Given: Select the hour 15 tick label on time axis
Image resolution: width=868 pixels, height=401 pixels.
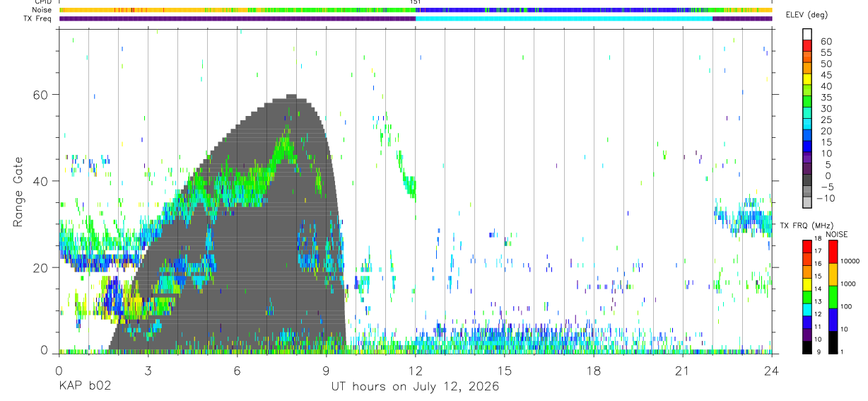Looking at the screenshot, I should click(504, 371).
